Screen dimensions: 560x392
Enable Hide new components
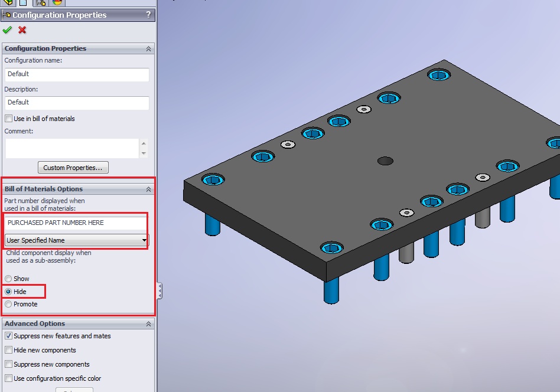tap(9, 350)
